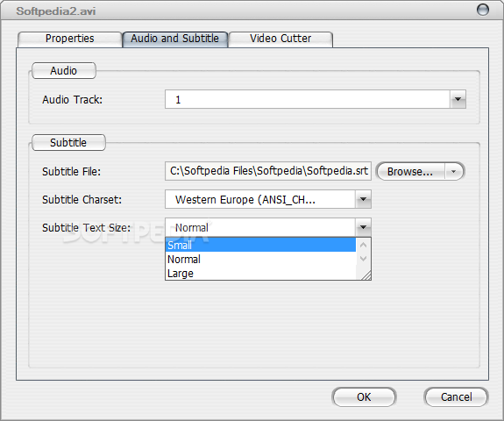This screenshot has height=421, width=504.
Task: Choose Normal from the text size list
Action: 260,260
